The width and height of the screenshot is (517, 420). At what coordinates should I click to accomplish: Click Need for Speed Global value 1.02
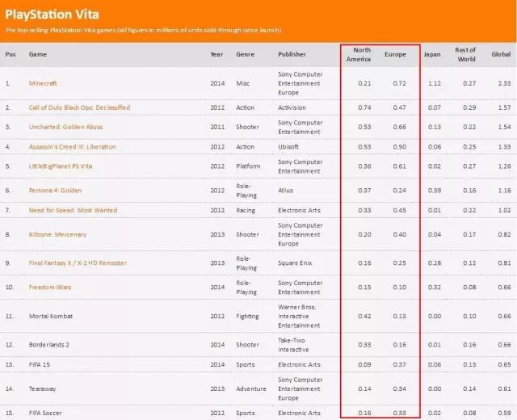[504, 210]
